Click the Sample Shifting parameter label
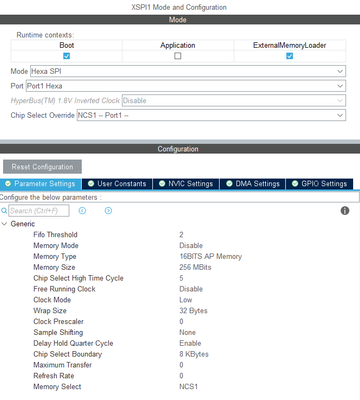The height and width of the screenshot is (400, 360). pos(58,332)
